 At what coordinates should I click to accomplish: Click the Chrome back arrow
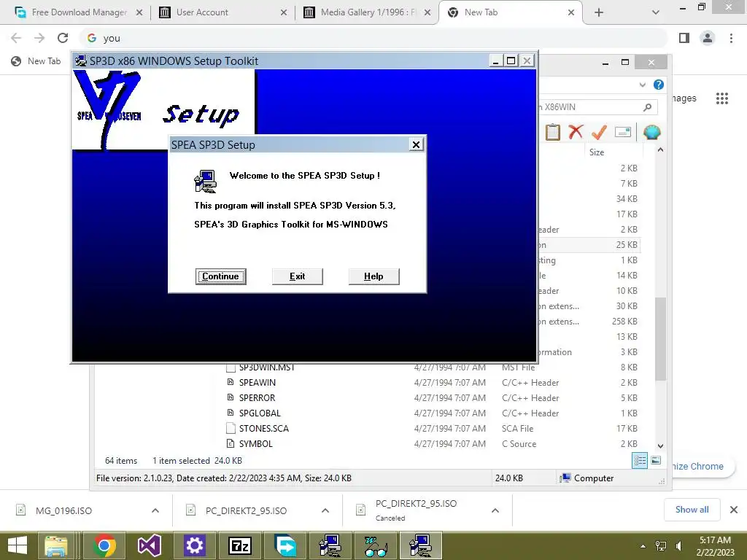(16, 38)
